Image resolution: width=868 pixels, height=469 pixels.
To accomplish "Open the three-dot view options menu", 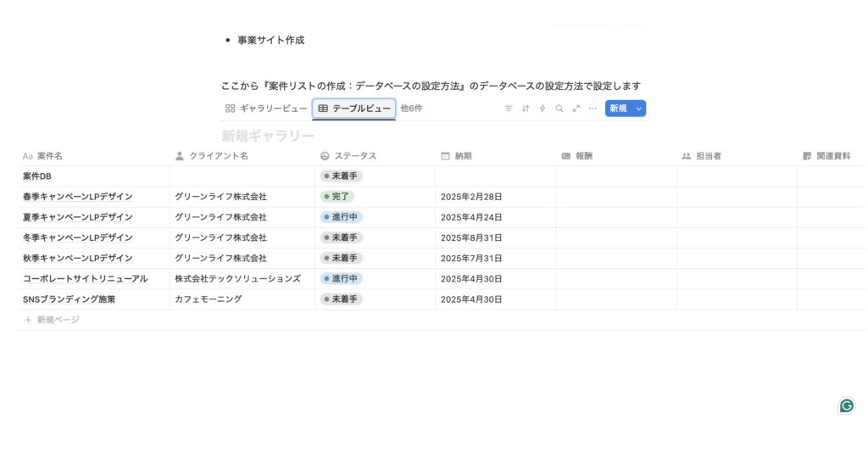I will [x=593, y=109].
